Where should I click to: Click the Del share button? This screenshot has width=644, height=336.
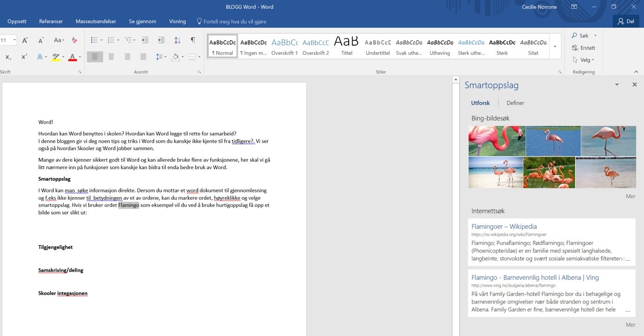(625, 21)
